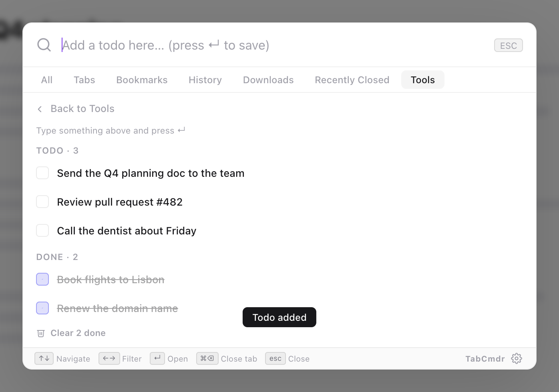This screenshot has height=392, width=559.
Task: Click the Call the dentist about Friday text
Action: [127, 231]
